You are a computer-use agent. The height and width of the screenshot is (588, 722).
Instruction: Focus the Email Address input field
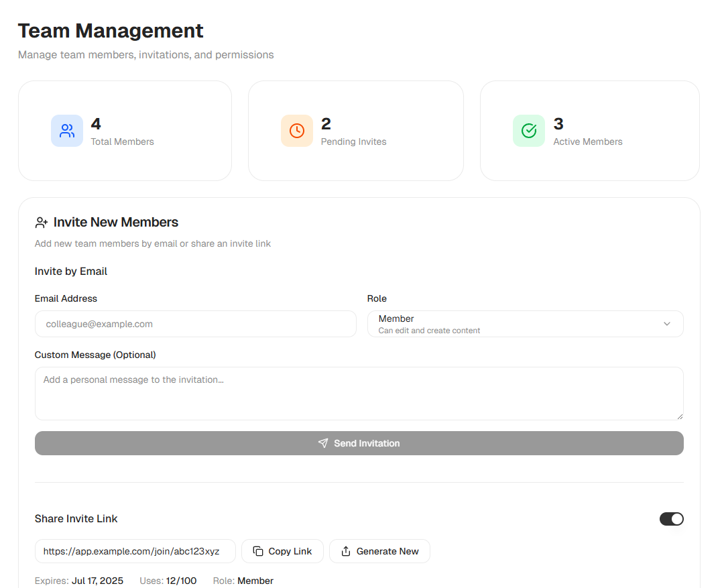(x=196, y=324)
